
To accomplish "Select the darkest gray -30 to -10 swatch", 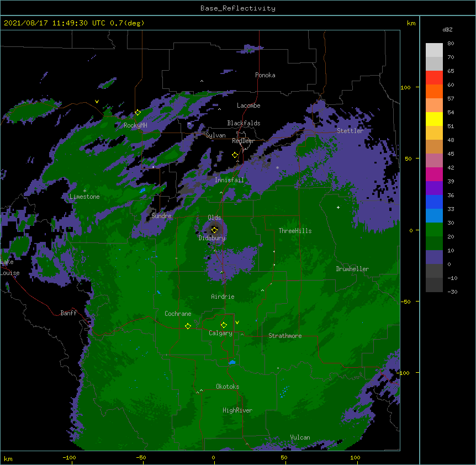I will tap(434, 285).
